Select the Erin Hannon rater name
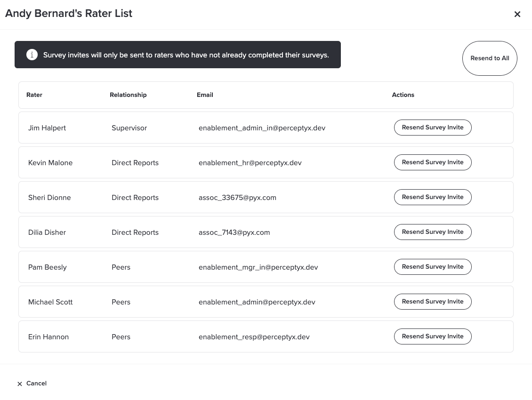The height and width of the screenshot is (400, 532). click(x=48, y=337)
